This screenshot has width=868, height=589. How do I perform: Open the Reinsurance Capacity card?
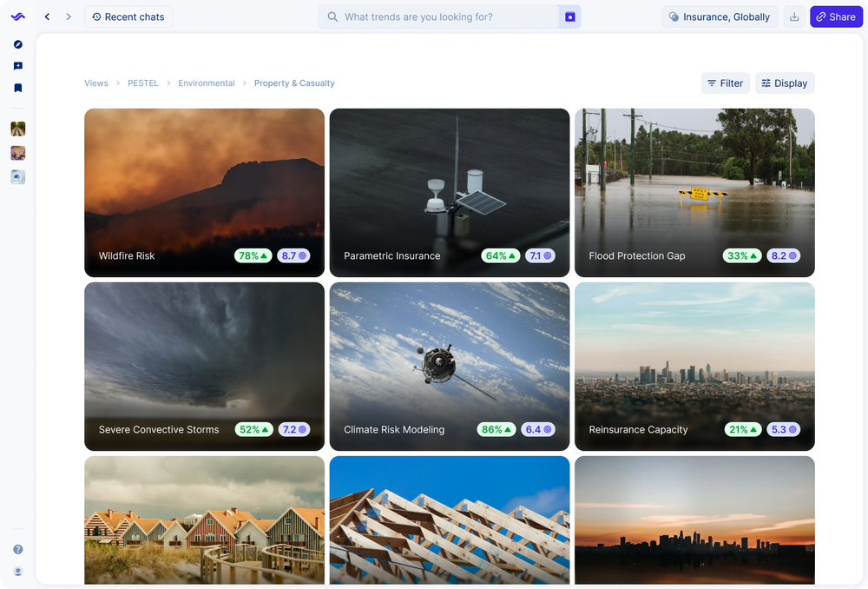[x=694, y=367]
